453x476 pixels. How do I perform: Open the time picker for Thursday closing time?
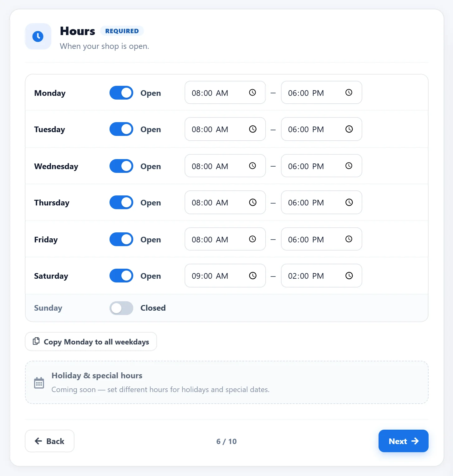[x=349, y=202]
